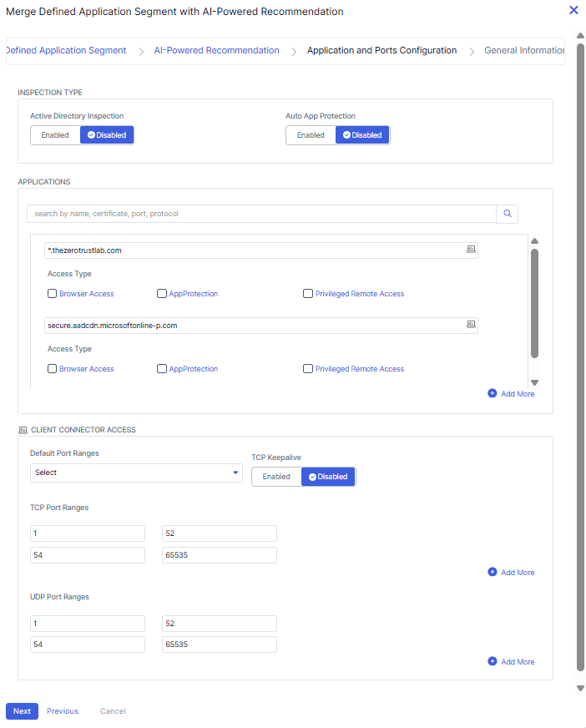Click UDP port range start field showing 54
Screen dimensions: 586x728
(x=88, y=645)
